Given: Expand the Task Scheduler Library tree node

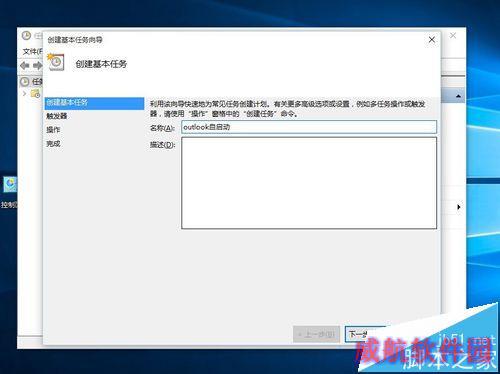Looking at the screenshot, I should click(24, 94).
